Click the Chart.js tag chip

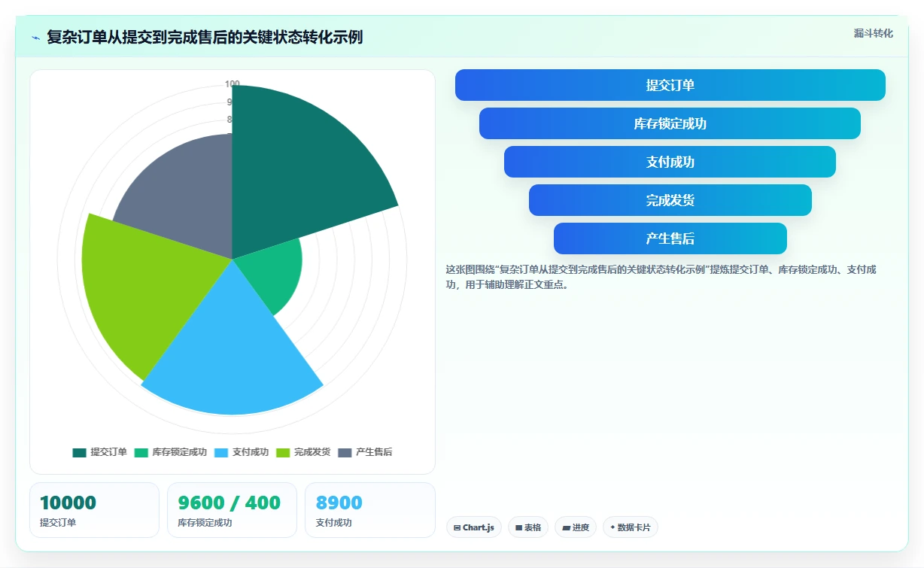point(474,527)
